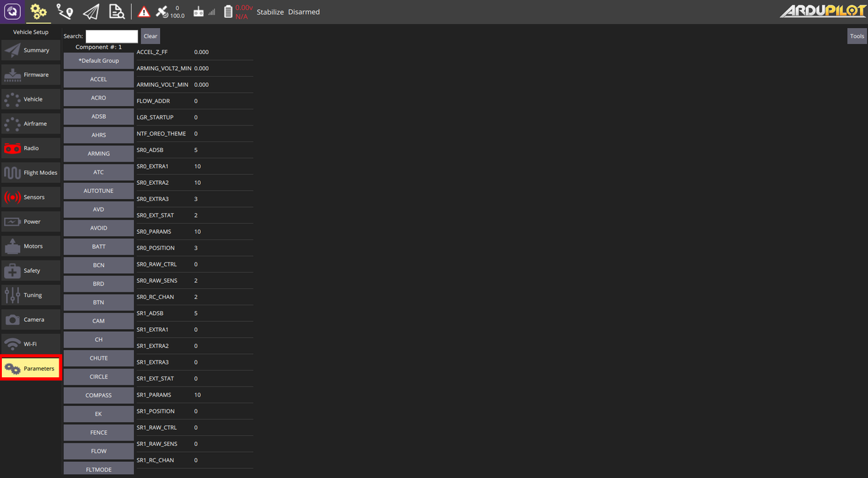The height and width of the screenshot is (478, 868).
Task: Open the Radio setup page
Action: pyautogui.click(x=31, y=148)
